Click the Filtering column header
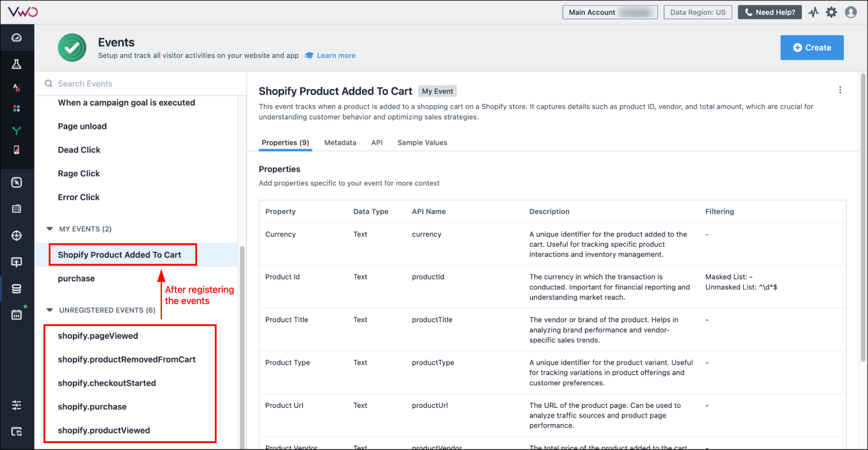Screen dimensions: 868x450 pyautogui.click(x=719, y=212)
